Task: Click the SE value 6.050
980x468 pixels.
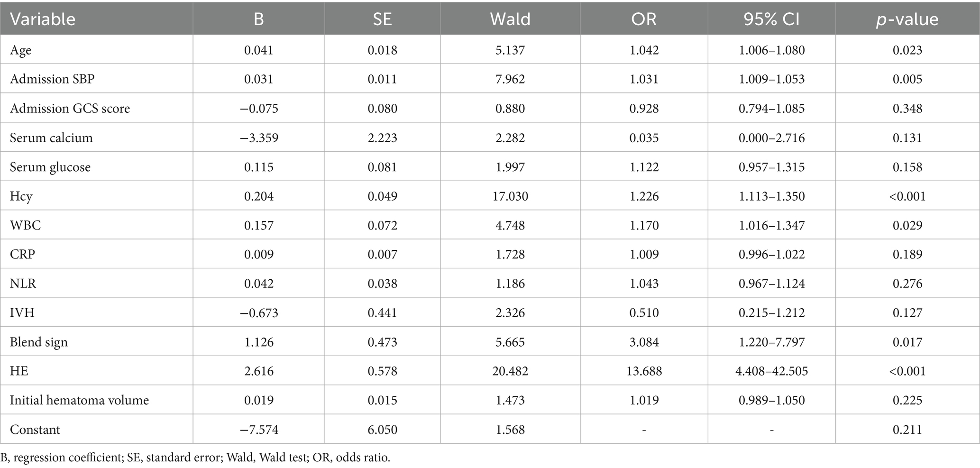Action: [382, 430]
